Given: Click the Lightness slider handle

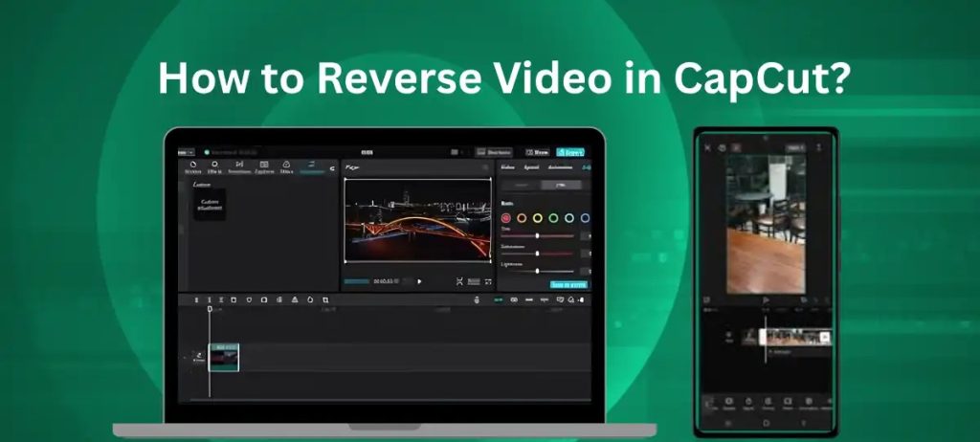Looking at the screenshot, I should 537,271.
